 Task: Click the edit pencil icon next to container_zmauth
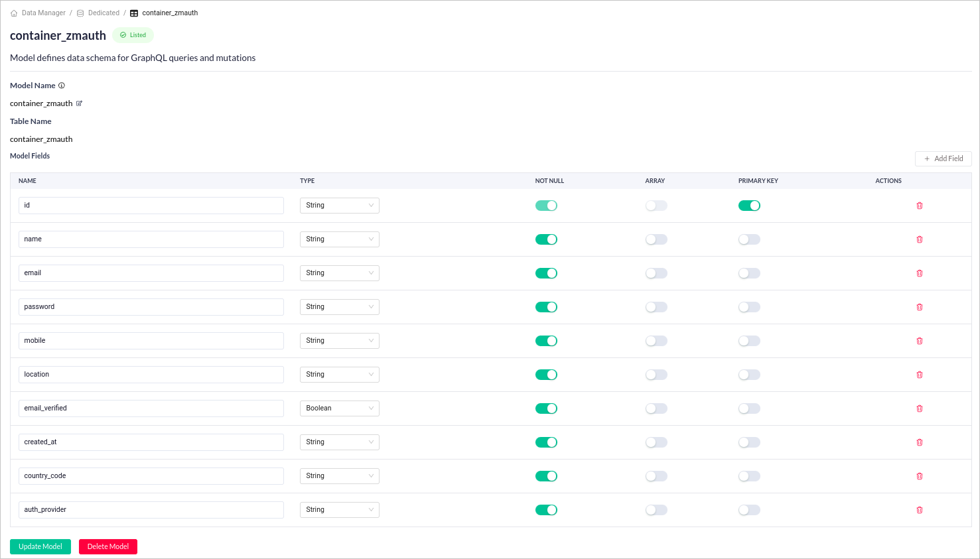(x=79, y=103)
